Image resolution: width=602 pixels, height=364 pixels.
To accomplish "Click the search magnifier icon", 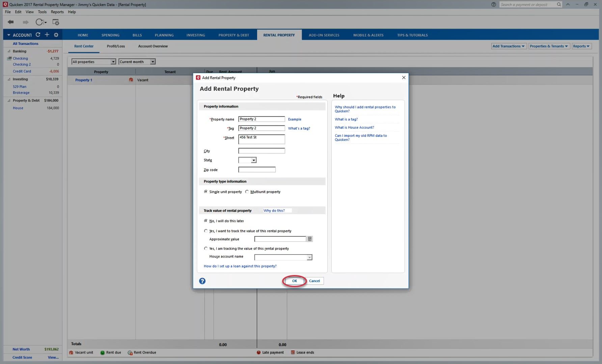I will 559,4.
